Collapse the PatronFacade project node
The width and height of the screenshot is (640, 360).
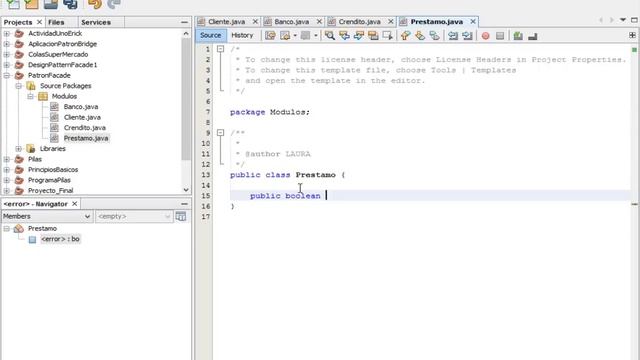(x=7, y=76)
